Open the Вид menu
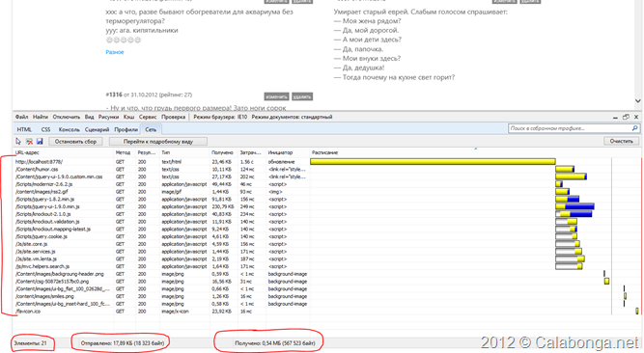644x353 pixels. pos(89,117)
